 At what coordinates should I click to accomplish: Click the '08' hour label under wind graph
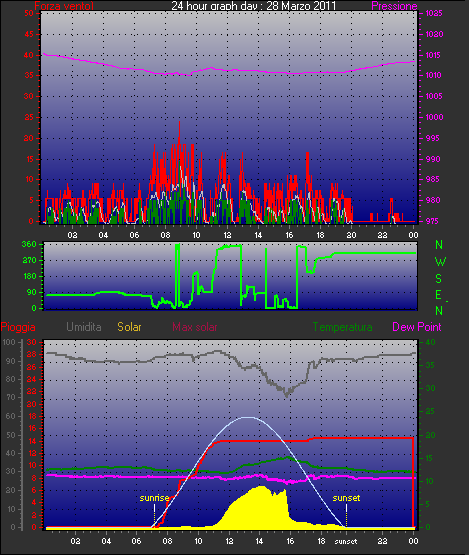(x=165, y=235)
